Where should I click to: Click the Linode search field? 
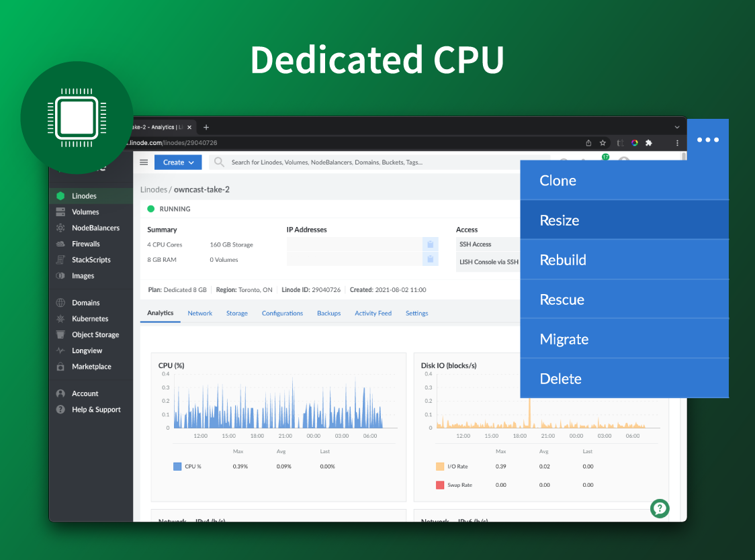coord(336,162)
